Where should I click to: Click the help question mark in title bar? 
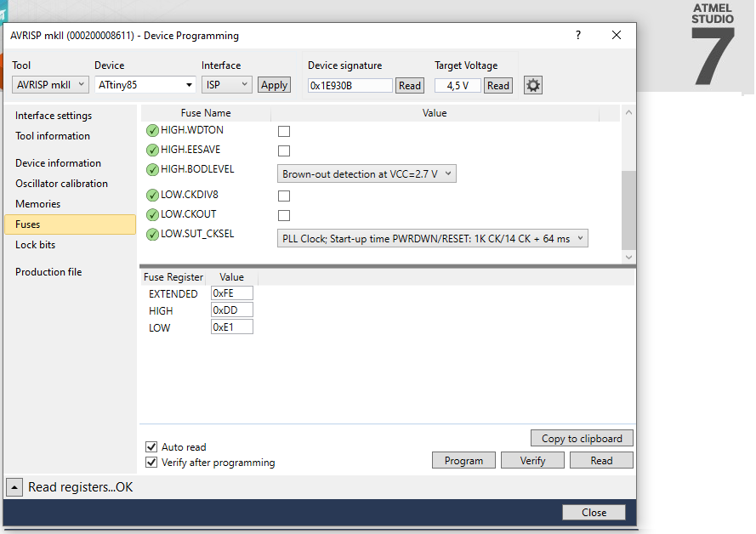click(578, 35)
